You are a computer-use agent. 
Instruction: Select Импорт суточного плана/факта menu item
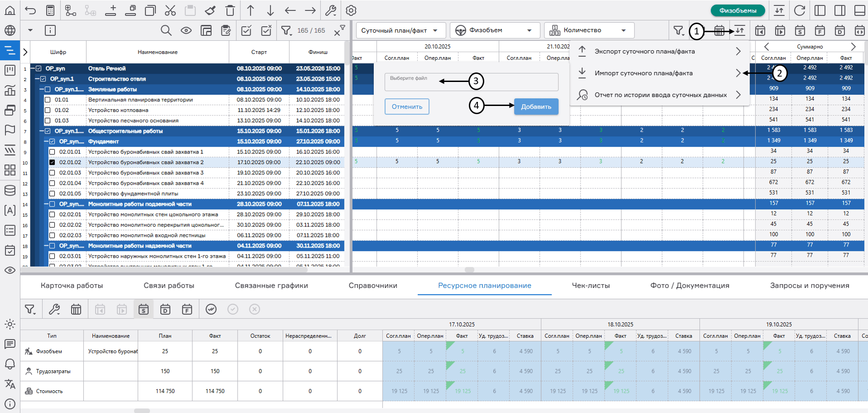(x=643, y=73)
